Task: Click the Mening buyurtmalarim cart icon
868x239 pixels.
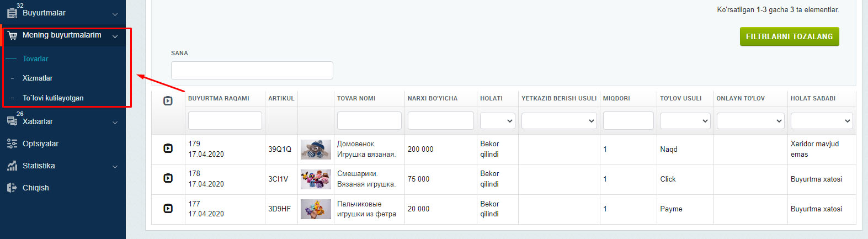Action: pyautogui.click(x=12, y=35)
